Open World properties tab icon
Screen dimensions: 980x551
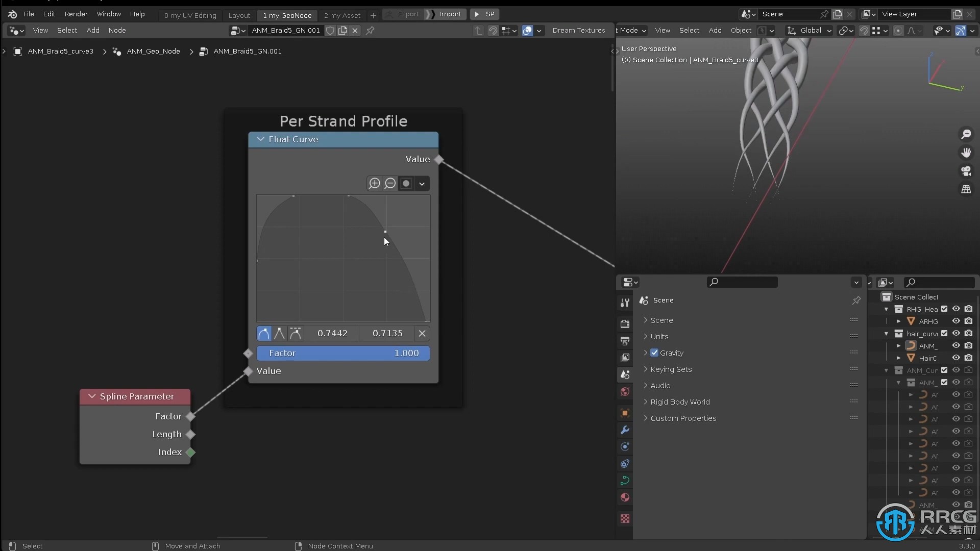625,392
